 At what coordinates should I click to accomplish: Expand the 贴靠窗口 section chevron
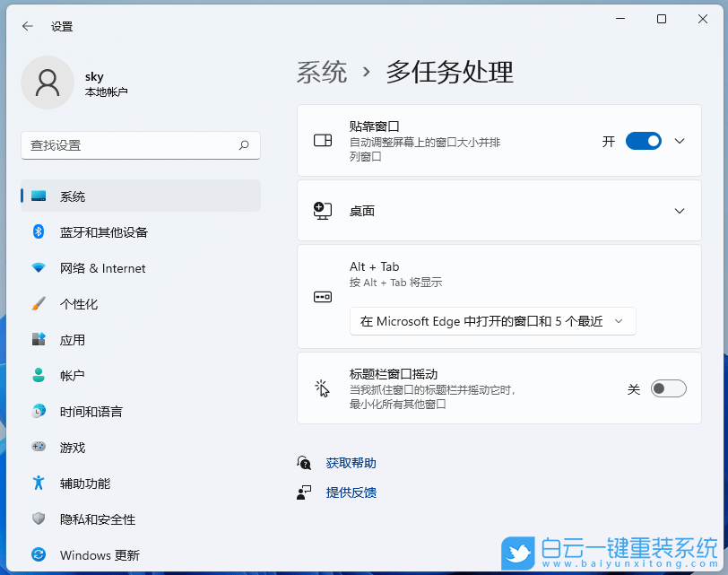679,141
